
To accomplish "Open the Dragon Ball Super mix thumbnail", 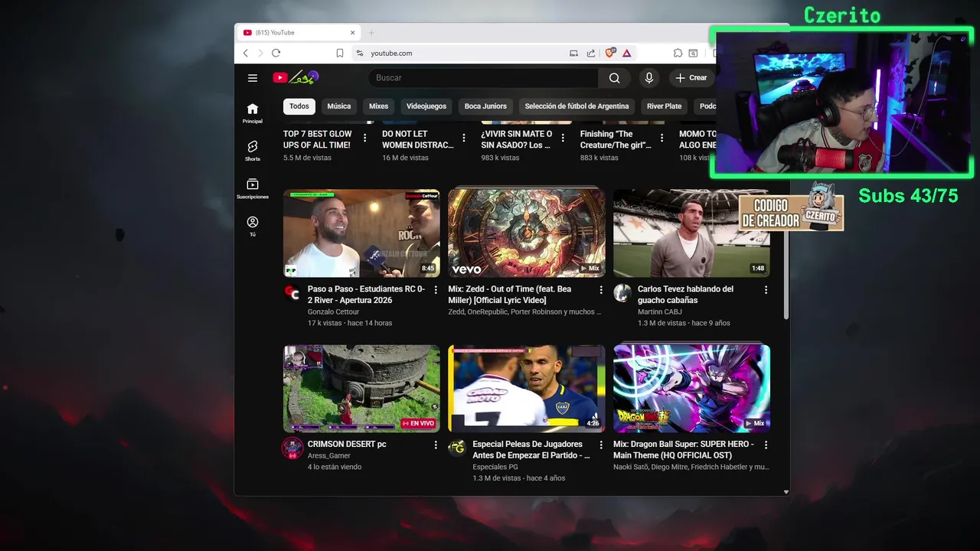I will pos(691,388).
